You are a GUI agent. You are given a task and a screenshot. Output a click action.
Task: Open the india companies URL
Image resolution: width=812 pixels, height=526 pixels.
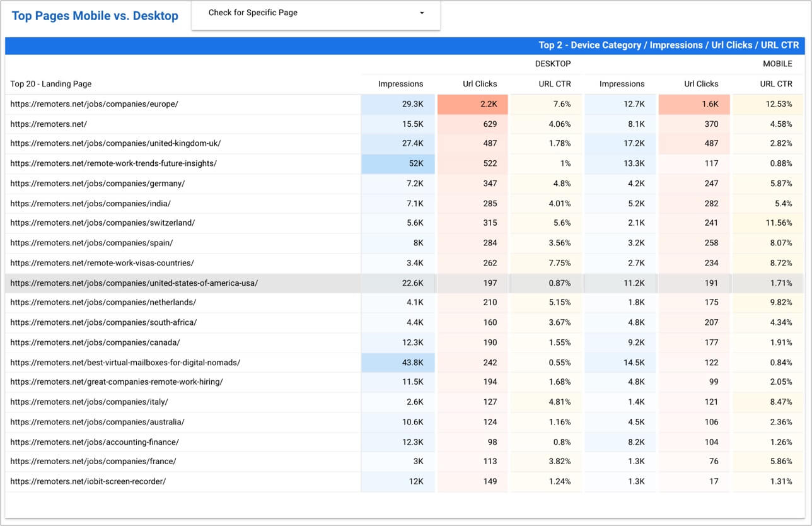pos(91,204)
